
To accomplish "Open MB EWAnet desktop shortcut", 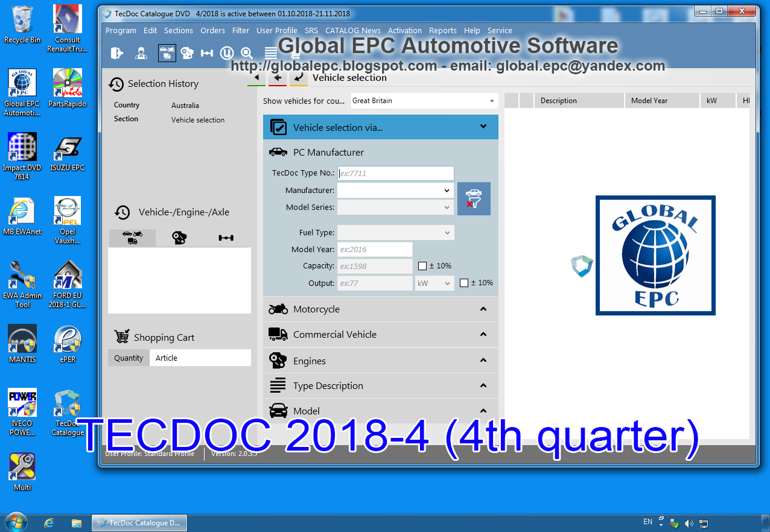I will click(x=22, y=216).
